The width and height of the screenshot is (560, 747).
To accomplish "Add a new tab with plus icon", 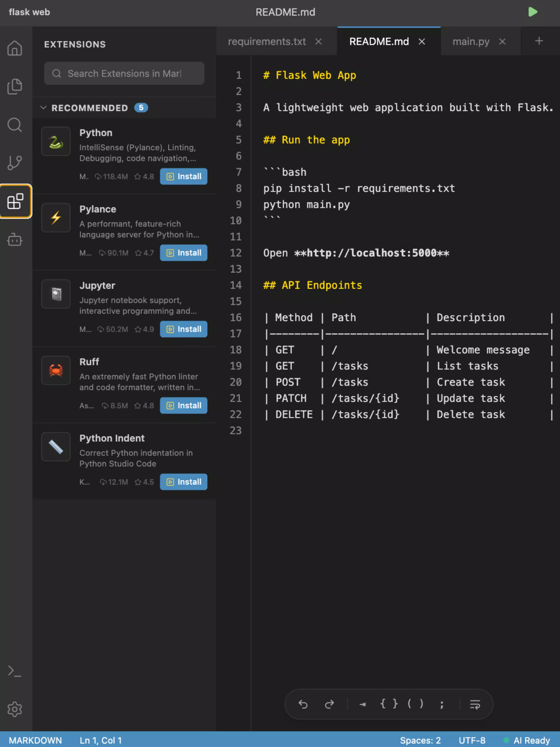I will point(539,41).
